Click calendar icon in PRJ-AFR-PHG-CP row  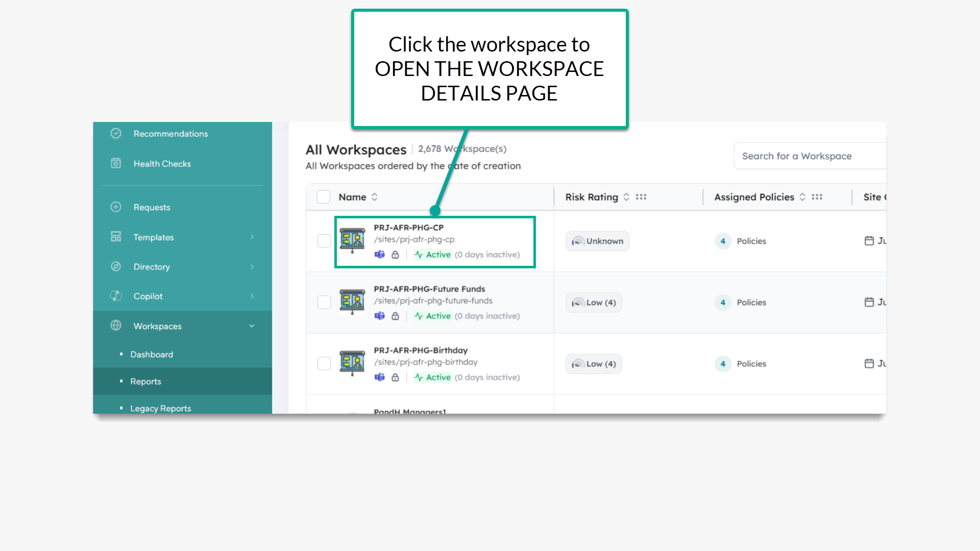click(x=869, y=241)
